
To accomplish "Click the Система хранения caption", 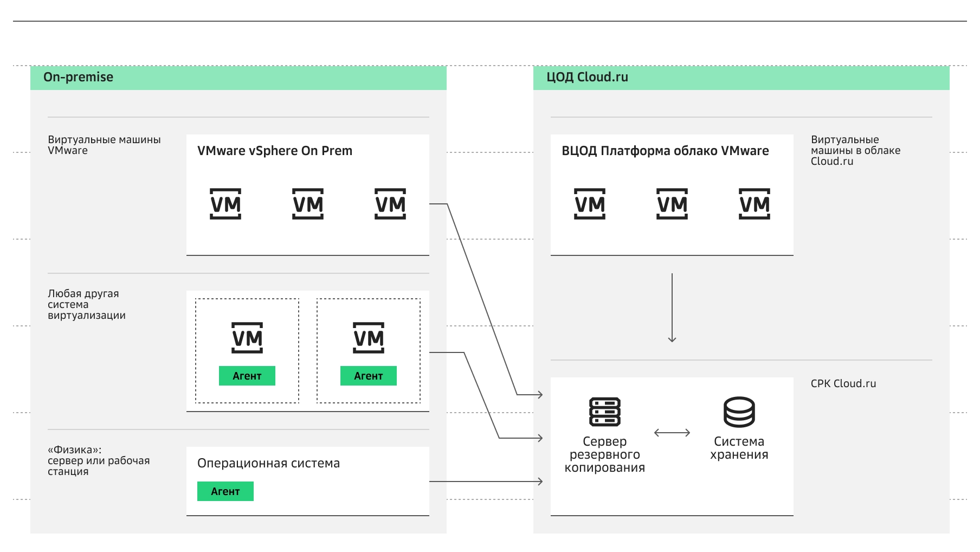I will coord(739,448).
